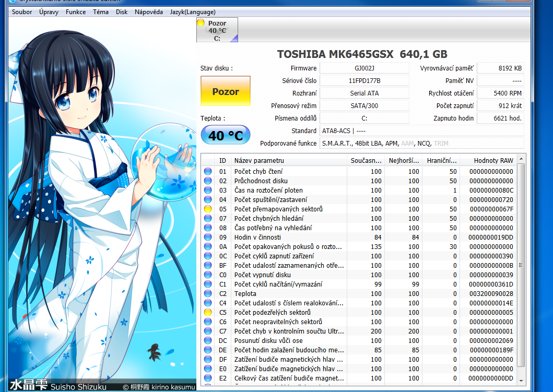
Task: Click the blue status icon for attribute 09
Action: (x=207, y=237)
